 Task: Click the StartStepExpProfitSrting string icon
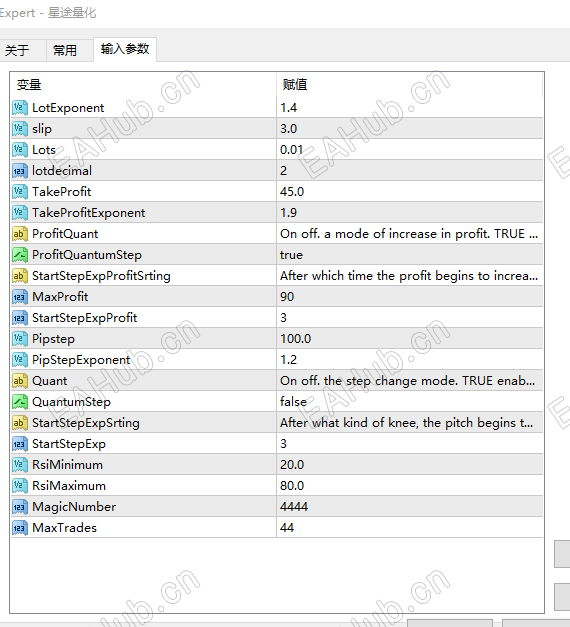coord(20,276)
